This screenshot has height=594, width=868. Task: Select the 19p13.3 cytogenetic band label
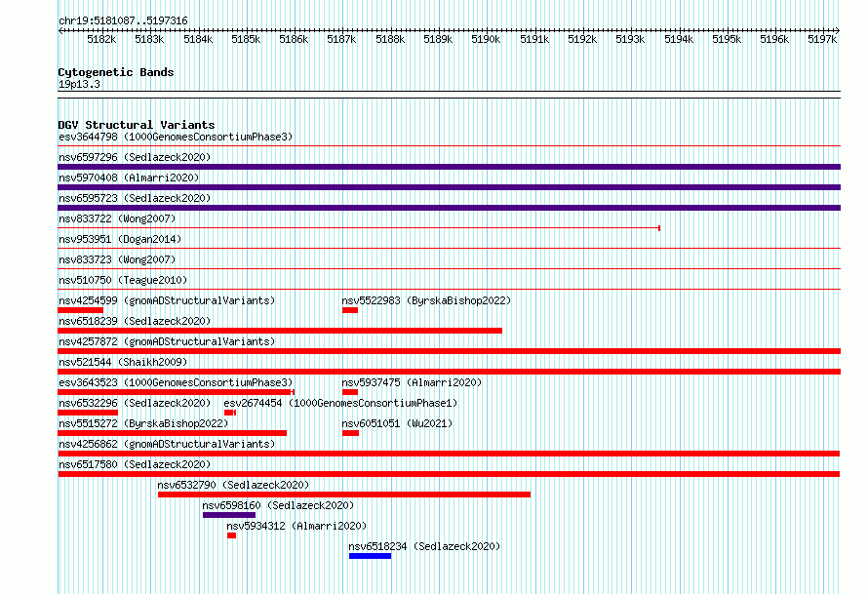(79, 84)
